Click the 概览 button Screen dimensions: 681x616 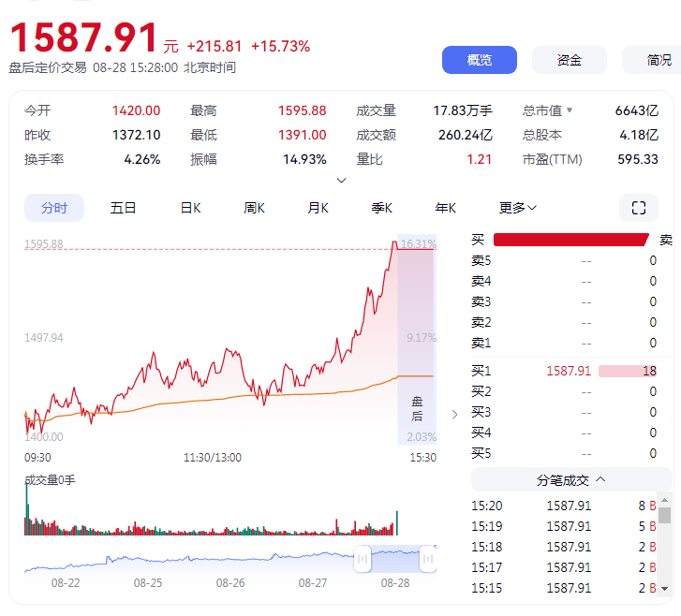pyautogui.click(x=480, y=60)
